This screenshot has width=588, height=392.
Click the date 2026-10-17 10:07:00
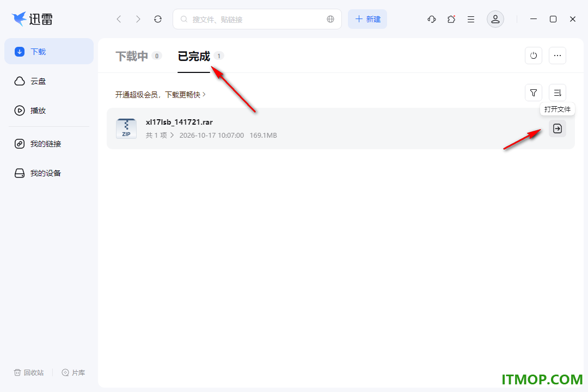pyautogui.click(x=211, y=136)
